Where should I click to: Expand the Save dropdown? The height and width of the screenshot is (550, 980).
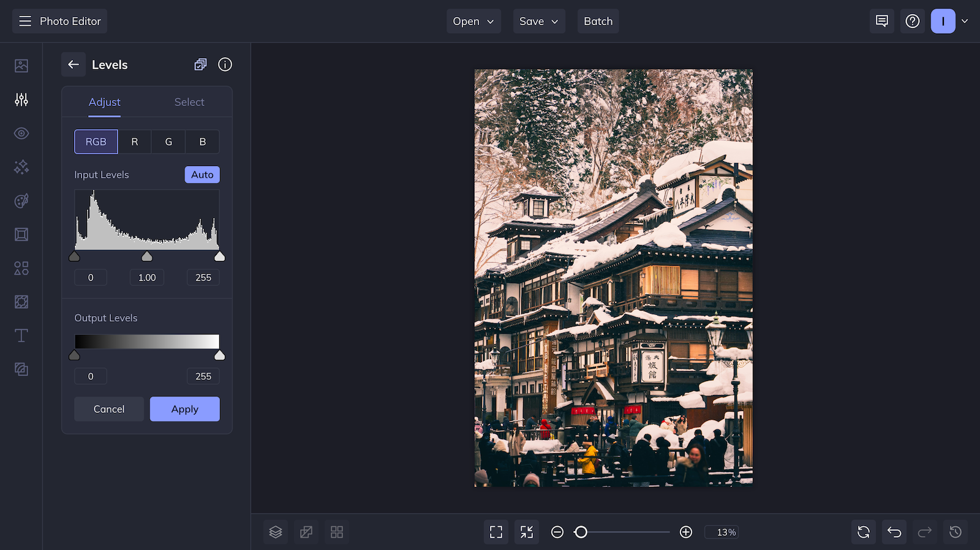tap(539, 21)
